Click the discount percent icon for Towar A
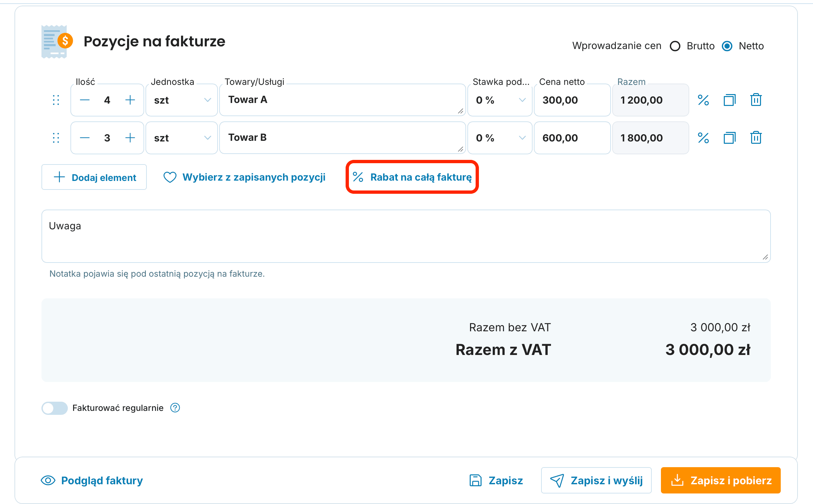This screenshot has width=813, height=504. pos(703,100)
